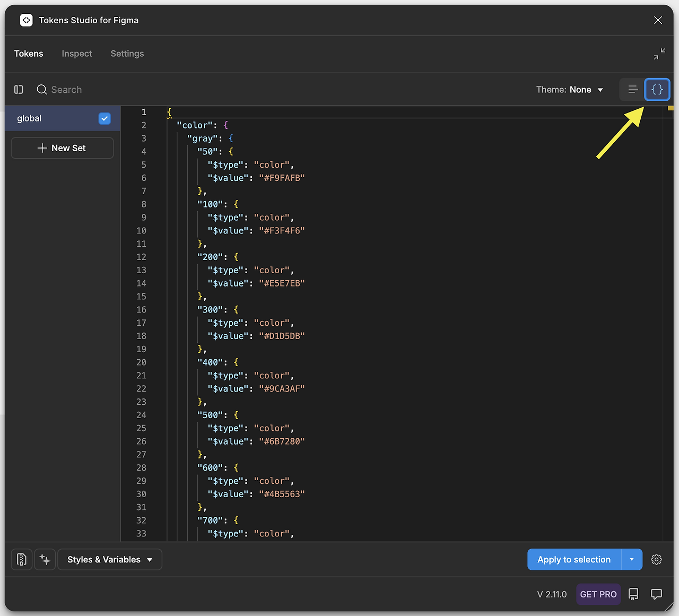Focus the Search input field
The image size is (679, 616).
click(x=66, y=90)
